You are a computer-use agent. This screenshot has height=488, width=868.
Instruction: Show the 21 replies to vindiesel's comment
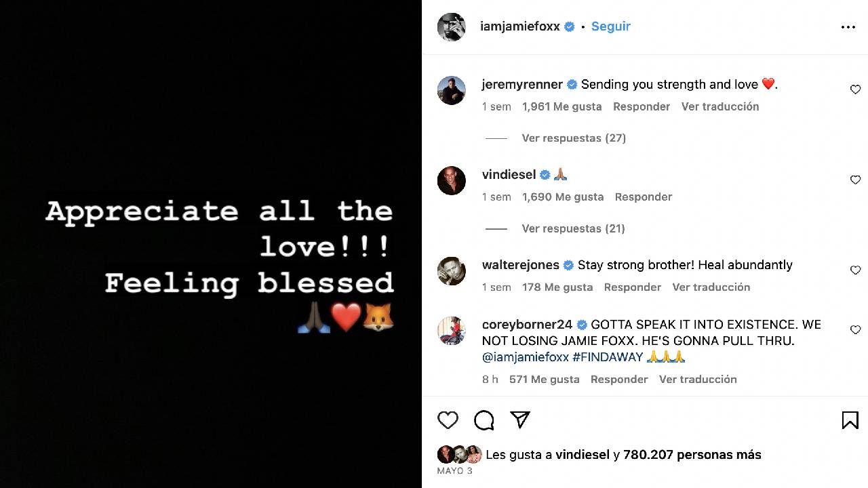(x=573, y=228)
